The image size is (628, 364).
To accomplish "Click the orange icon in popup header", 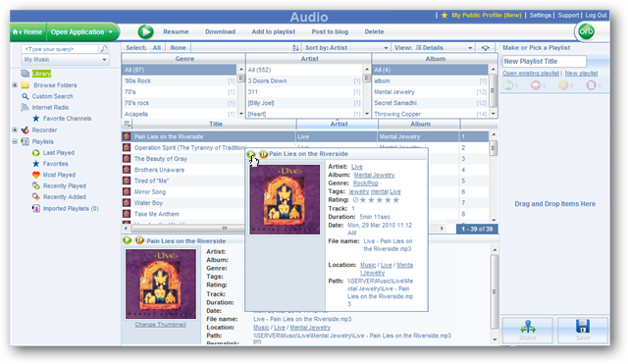I will [x=264, y=154].
